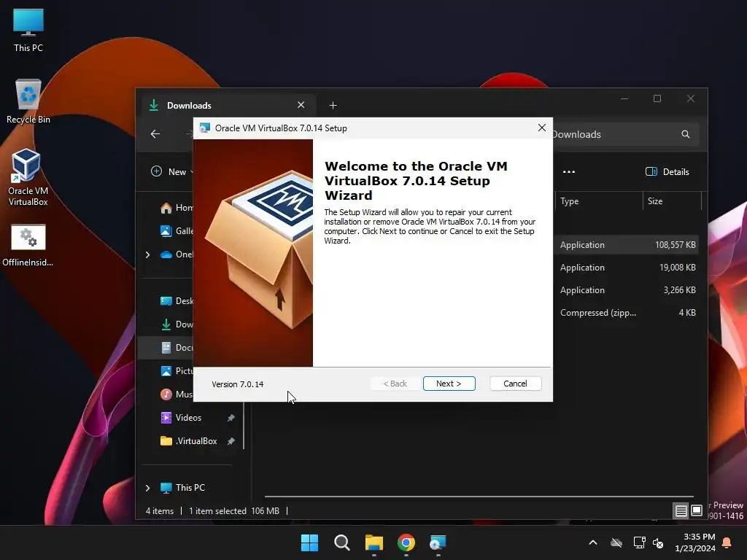
Task: Expand the This PC node in sidebar
Action: [147, 488]
